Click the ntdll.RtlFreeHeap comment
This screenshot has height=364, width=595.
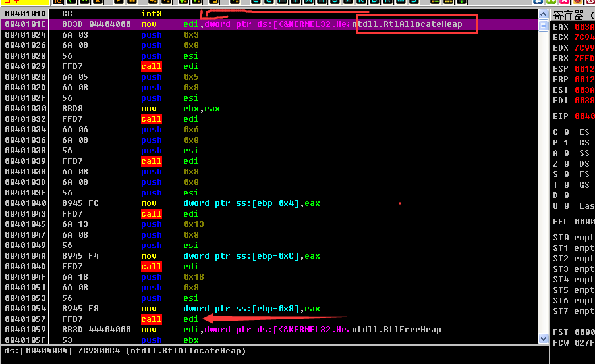point(396,330)
